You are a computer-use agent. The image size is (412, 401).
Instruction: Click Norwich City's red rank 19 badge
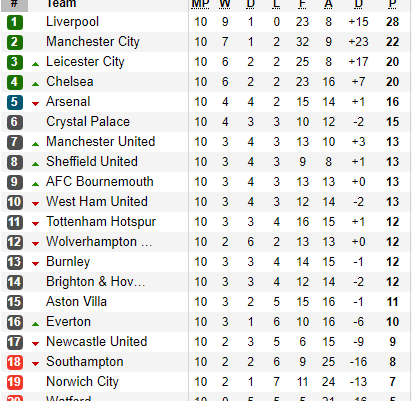coord(15,382)
